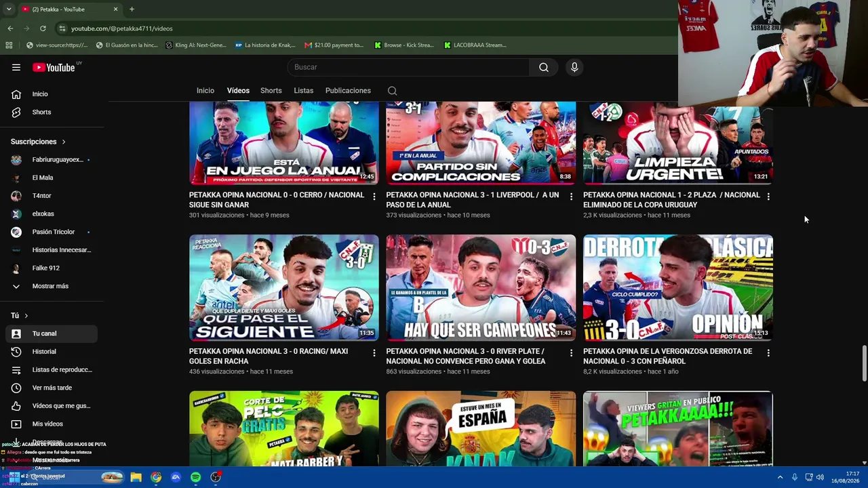This screenshot has height=488, width=868.
Task: Open options for the Nacional 3 - 0 River Plate video
Action: (571, 353)
